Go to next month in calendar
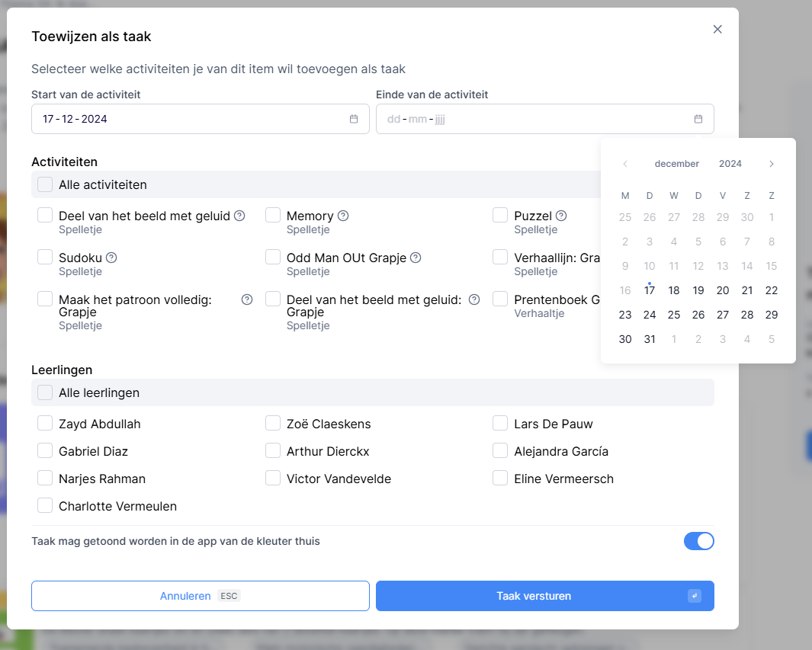 coord(772,164)
